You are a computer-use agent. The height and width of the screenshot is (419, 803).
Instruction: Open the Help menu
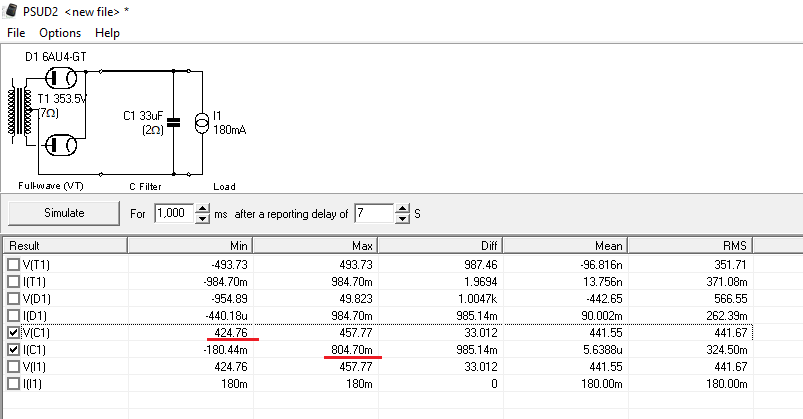[x=108, y=33]
